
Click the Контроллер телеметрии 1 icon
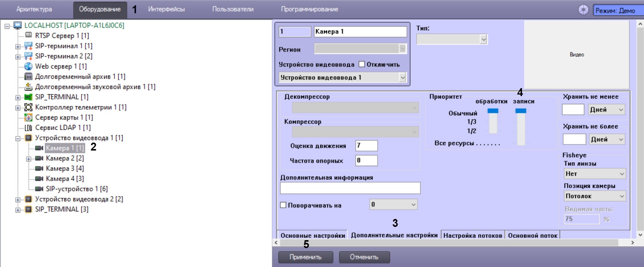point(28,107)
